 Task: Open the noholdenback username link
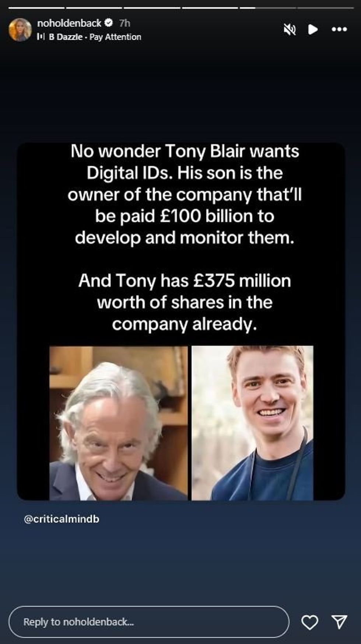(69, 23)
